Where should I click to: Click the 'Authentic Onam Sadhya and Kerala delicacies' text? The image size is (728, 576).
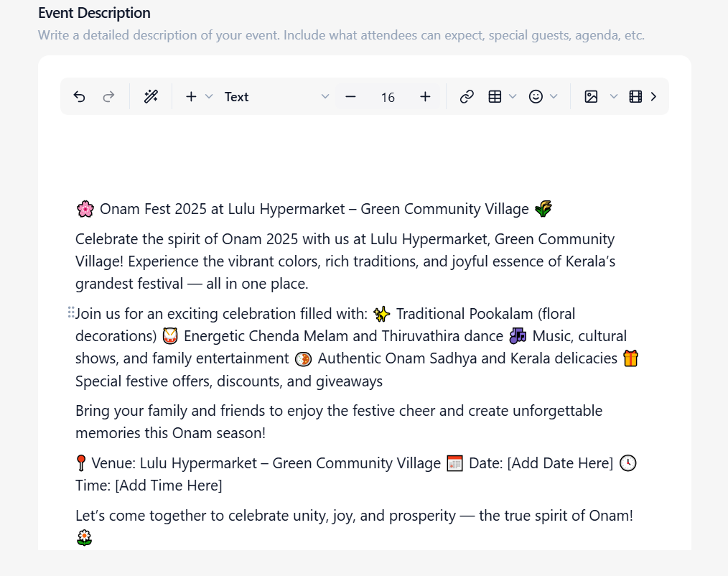coord(467,358)
